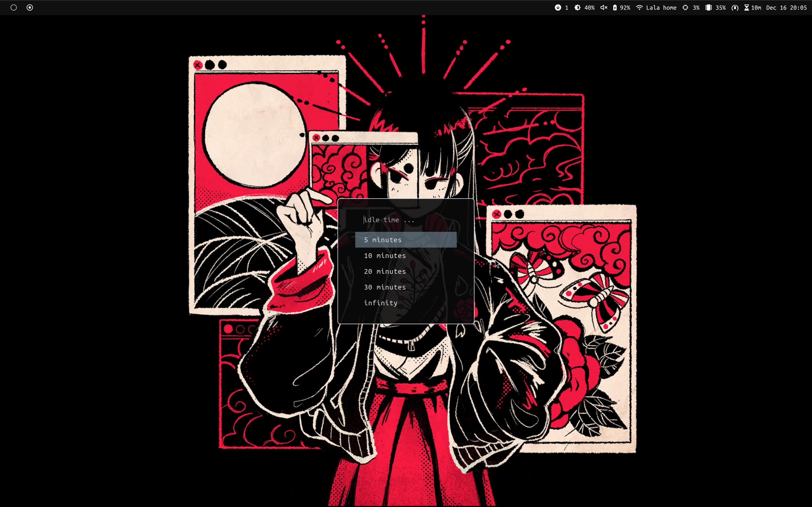Select "10 minutes" from the idle time menu
The height and width of the screenshot is (507, 812).
pos(385,255)
